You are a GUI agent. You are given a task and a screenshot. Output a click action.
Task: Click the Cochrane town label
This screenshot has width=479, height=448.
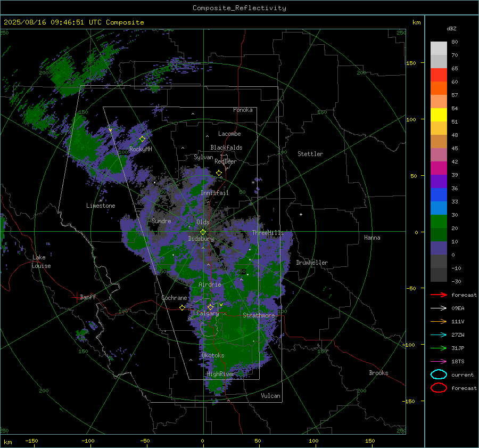pos(174,298)
